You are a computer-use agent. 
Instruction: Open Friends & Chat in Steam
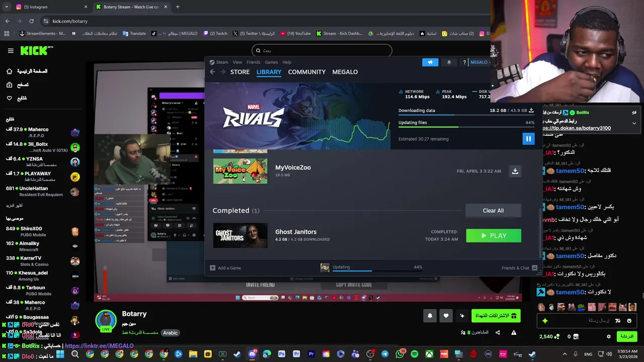(x=519, y=268)
